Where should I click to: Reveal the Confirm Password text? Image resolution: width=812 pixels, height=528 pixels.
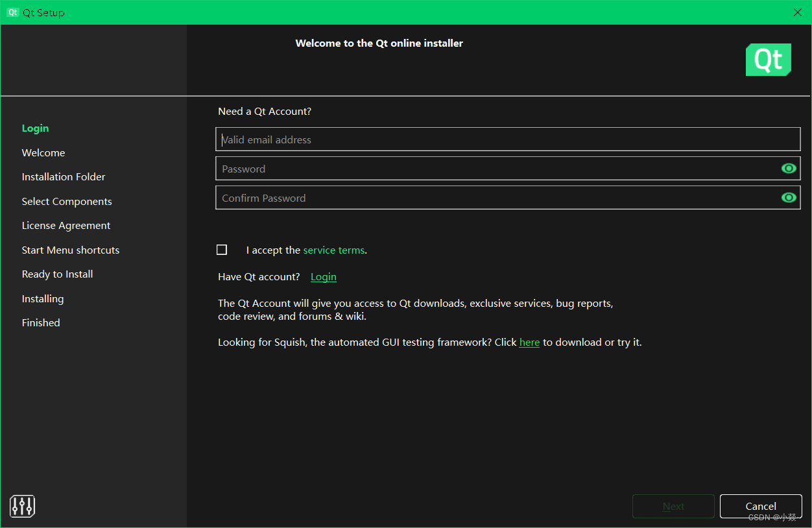tap(789, 197)
